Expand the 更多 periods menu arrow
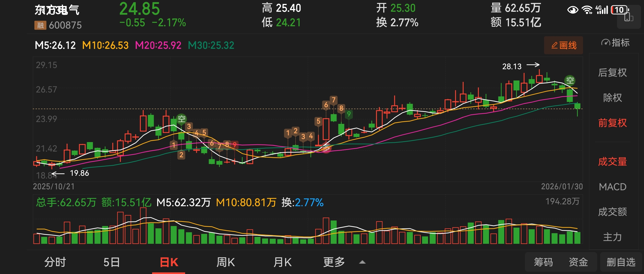This screenshot has height=274, width=644. pos(362,262)
